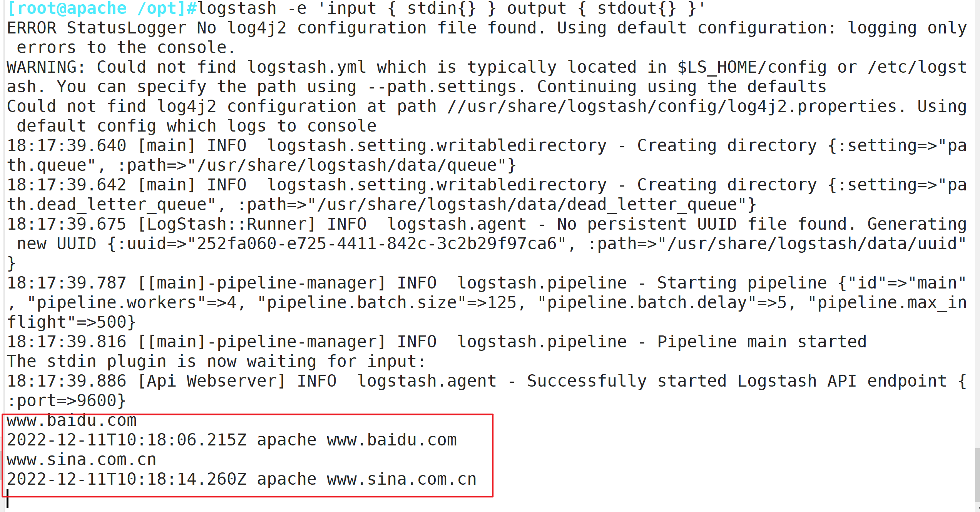Click the 18:17:39.640 timestamp

(67, 146)
